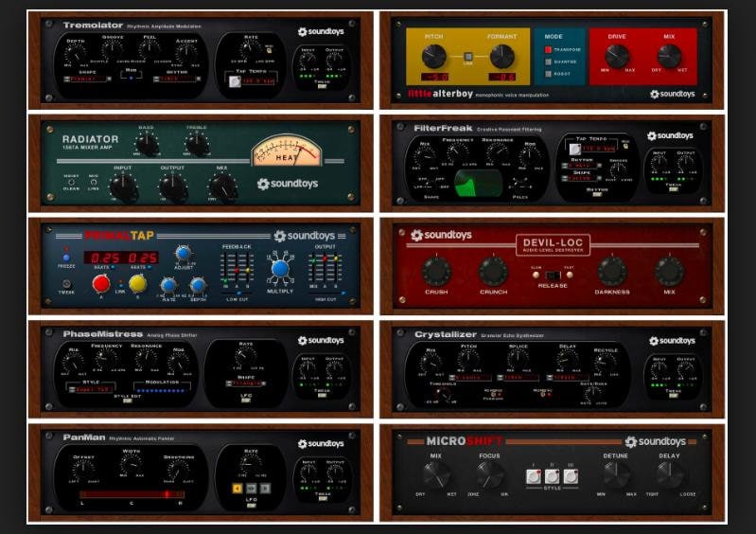Turn the PhaseMistress Frequency knob
Viewport: 756px width, 534px height.
[105, 360]
